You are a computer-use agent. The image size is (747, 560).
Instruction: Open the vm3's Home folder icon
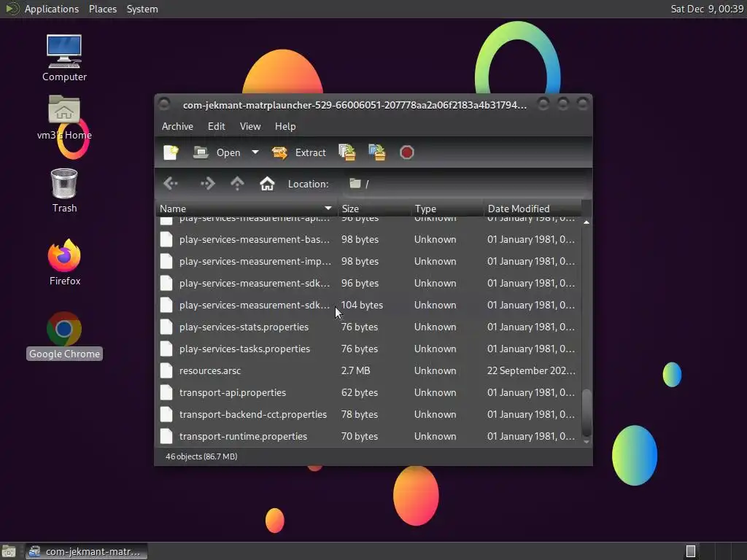(64, 117)
